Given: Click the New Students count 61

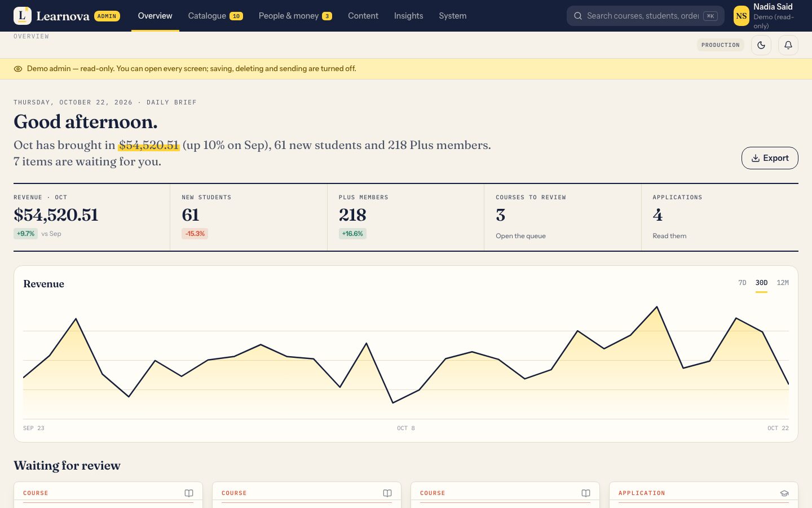Looking at the screenshot, I should click(190, 215).
